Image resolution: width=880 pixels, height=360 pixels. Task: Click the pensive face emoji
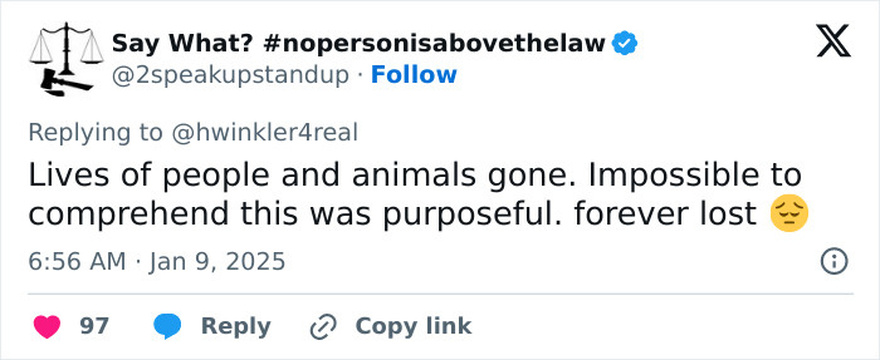pos(789,214)
